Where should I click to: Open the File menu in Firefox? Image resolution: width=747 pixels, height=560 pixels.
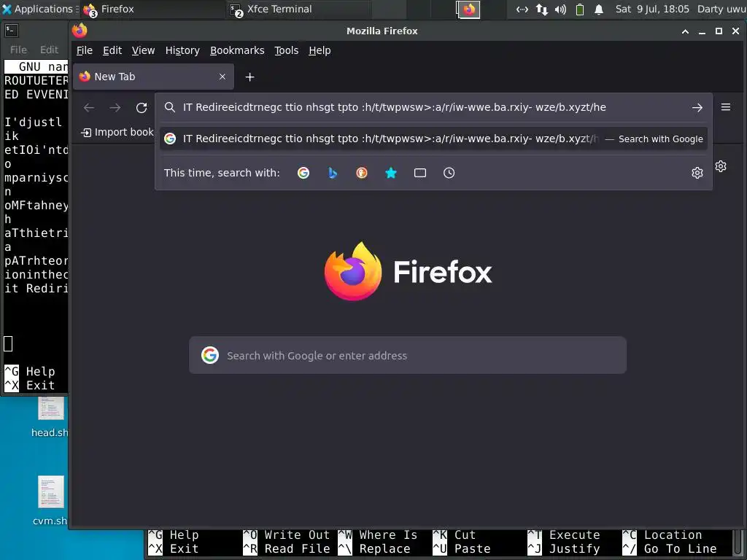point(85,50)
